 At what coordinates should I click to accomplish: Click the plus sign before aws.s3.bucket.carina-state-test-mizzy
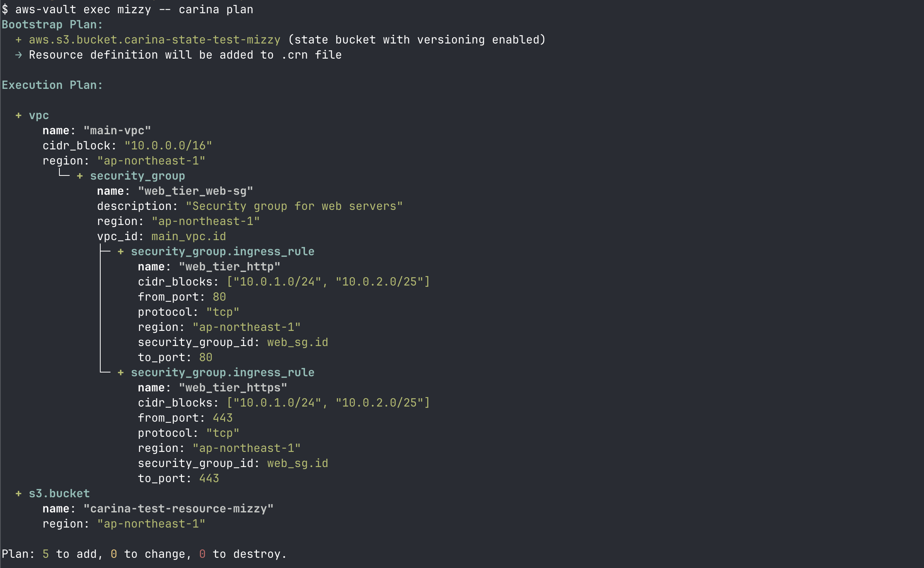tap(18, 40)
